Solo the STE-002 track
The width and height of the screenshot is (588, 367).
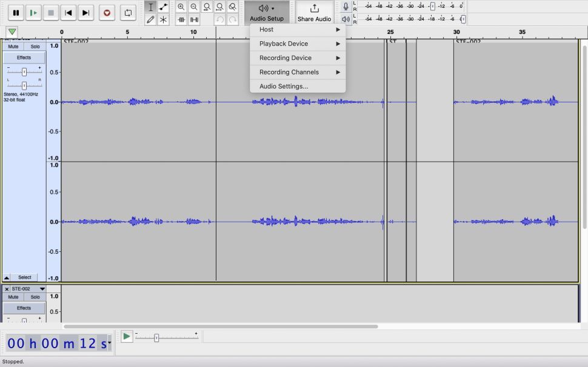[x=34, y=297]
